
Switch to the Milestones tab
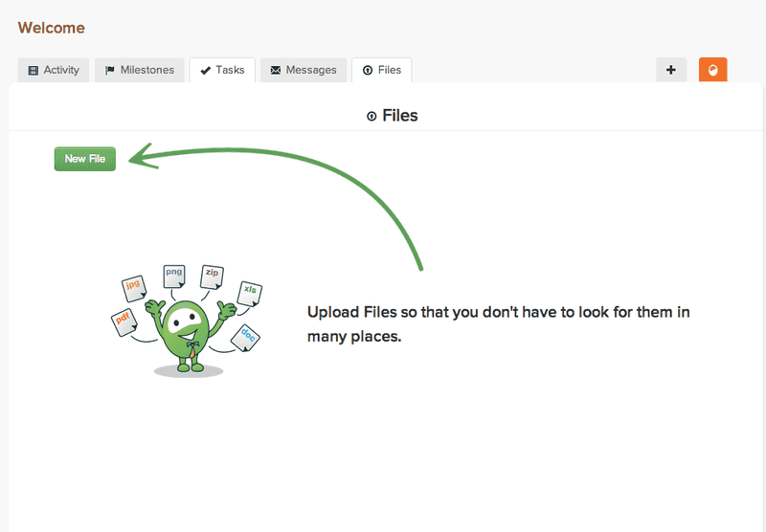tap(140, 70)
